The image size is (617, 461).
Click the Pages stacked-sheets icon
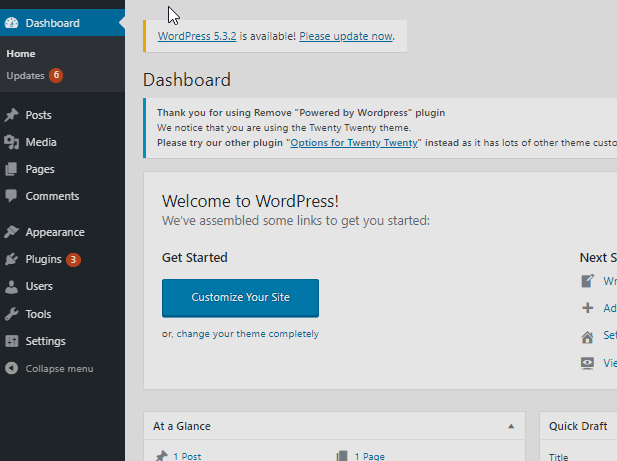[x=11, y=169]
